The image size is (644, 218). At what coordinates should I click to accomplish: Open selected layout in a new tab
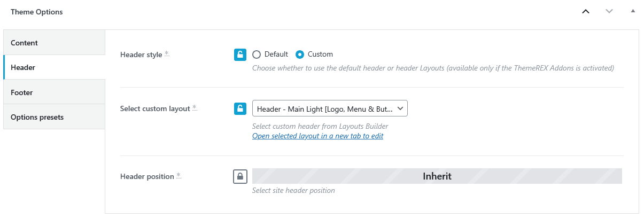pyautogui.click(x=317, y=136)
